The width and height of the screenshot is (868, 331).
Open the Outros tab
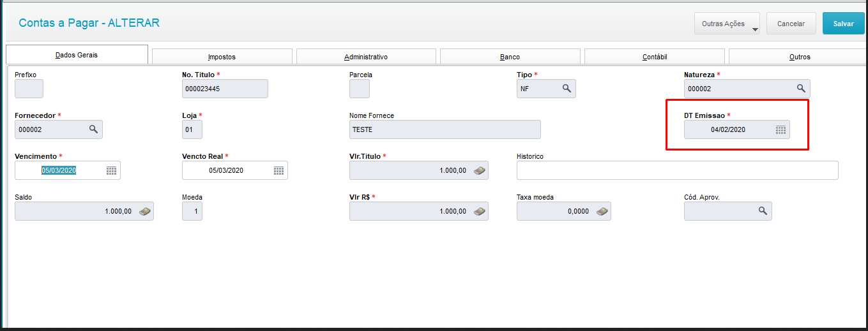click(798, 57)
